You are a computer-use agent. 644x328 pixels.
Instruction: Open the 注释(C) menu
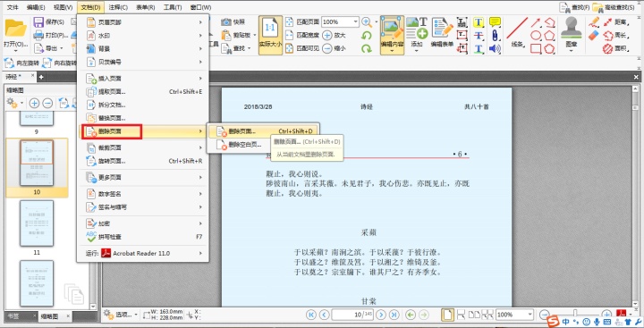coord(118,7)
